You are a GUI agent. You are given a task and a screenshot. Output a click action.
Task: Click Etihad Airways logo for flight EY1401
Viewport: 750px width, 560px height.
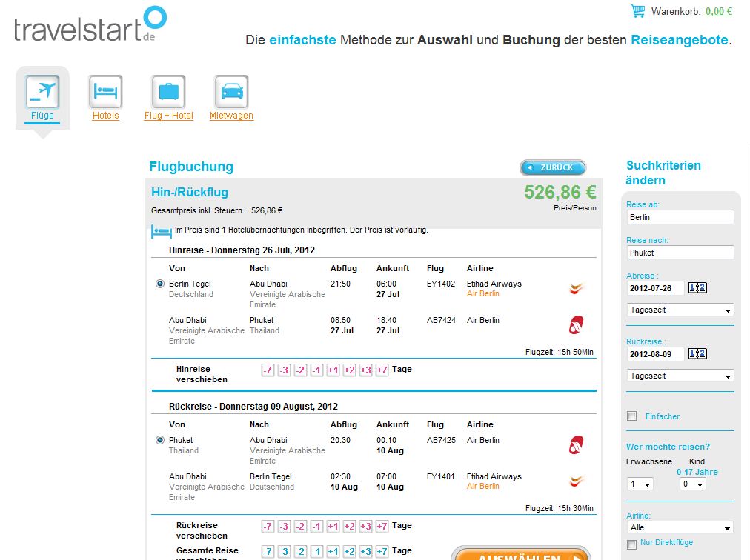point(577,481)
